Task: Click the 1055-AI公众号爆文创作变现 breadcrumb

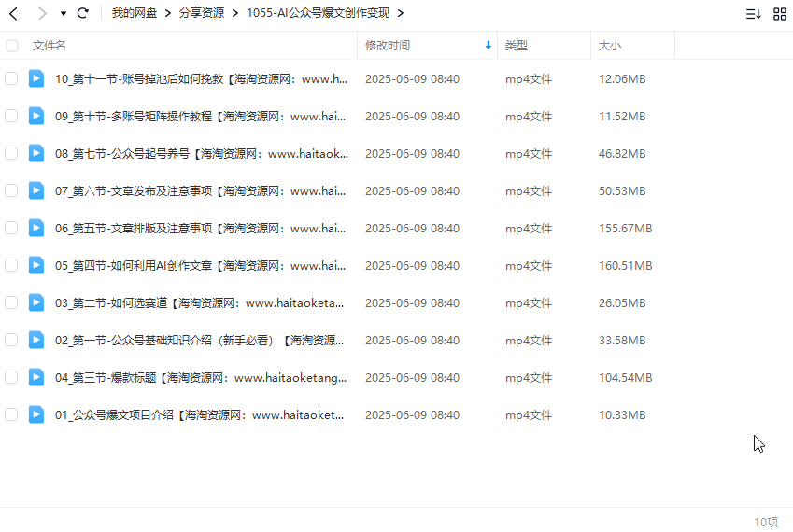Action: 319,13
